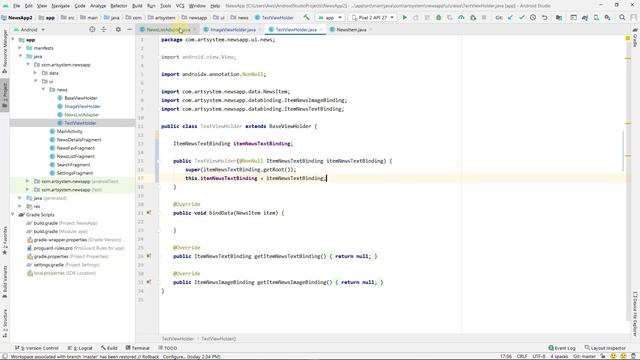Toggle Gradle tool window on right edge

[635, 37]
